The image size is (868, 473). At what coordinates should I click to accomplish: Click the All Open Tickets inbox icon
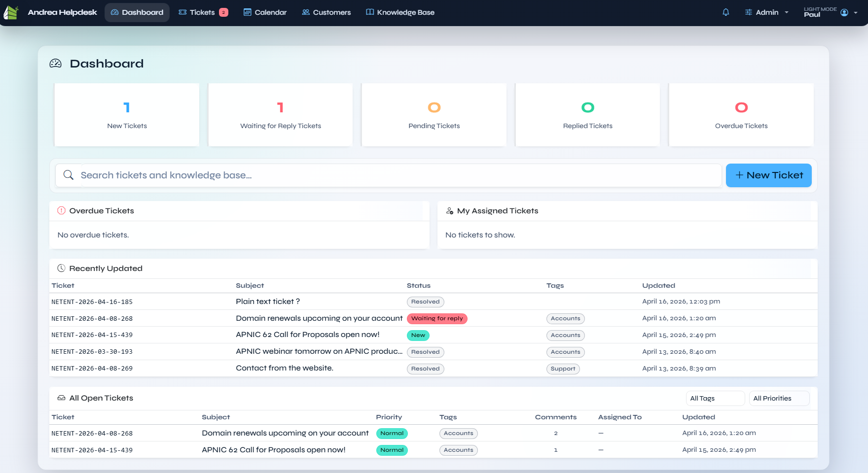click(61, 398)
